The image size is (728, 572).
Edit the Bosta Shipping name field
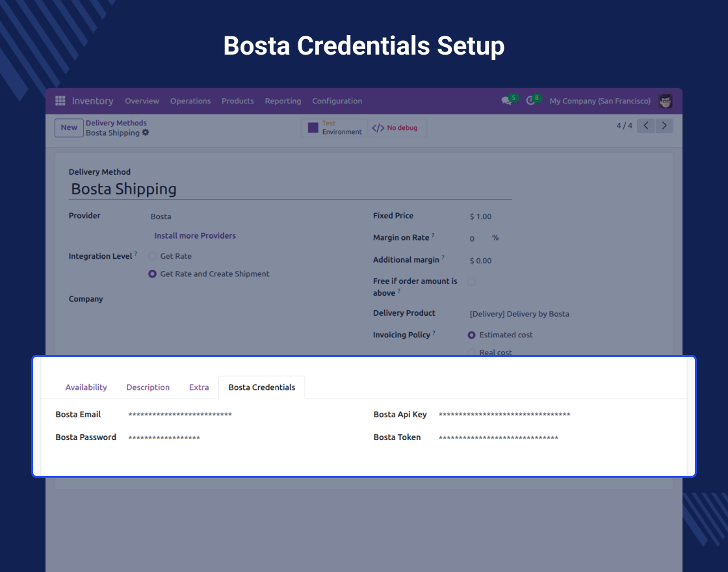pyautogui.click(x=290, y=189)
